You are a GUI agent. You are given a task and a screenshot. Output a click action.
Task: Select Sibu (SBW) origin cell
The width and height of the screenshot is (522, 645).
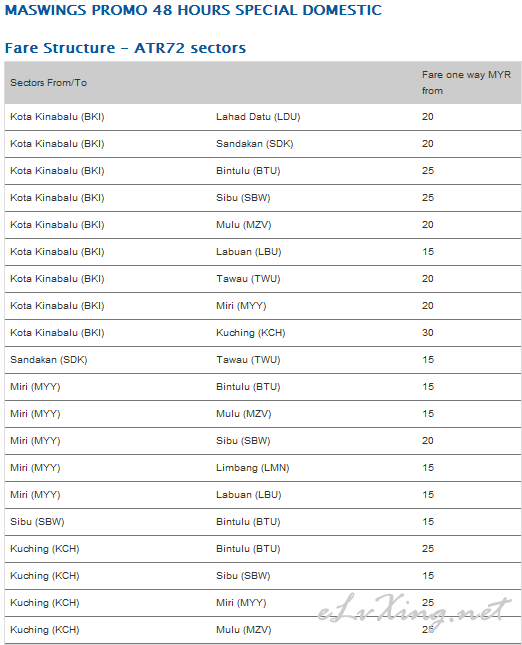pyautogui.click(x=37, y=522)
